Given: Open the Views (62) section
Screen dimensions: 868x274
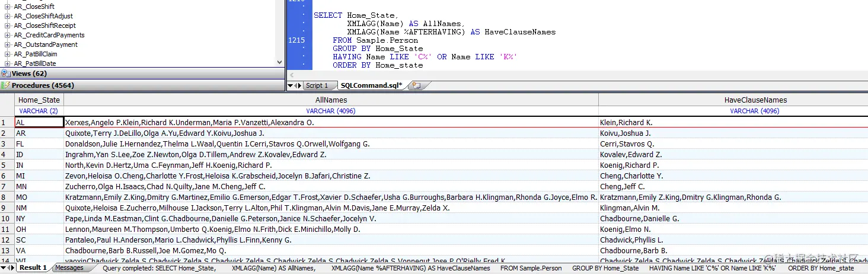Looking at the screenshot, I should point(142,74).
